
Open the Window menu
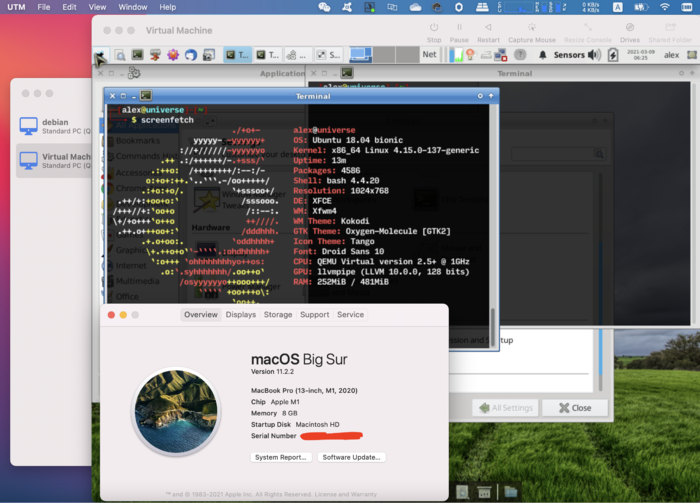[133, 7]
